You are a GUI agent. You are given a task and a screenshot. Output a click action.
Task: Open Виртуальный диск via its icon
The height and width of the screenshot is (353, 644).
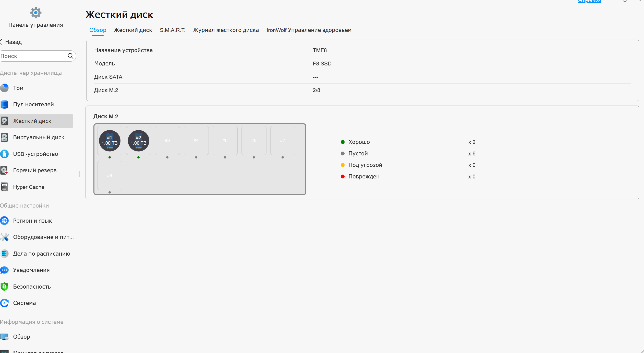(x=4, y=137)
